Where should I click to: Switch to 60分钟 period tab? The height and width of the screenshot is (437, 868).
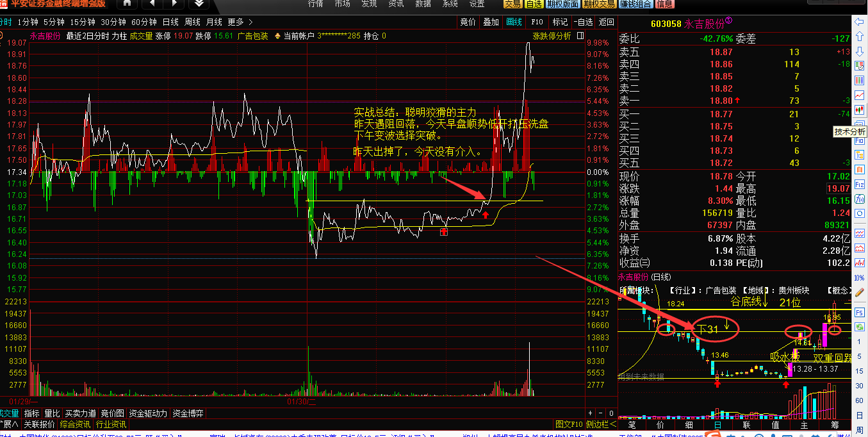pyautogui.click(x=143, y=22)
